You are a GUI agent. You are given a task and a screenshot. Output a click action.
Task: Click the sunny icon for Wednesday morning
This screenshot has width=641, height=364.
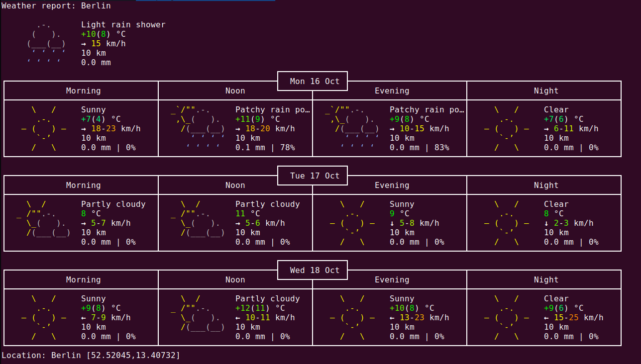(x=43, y=318)
